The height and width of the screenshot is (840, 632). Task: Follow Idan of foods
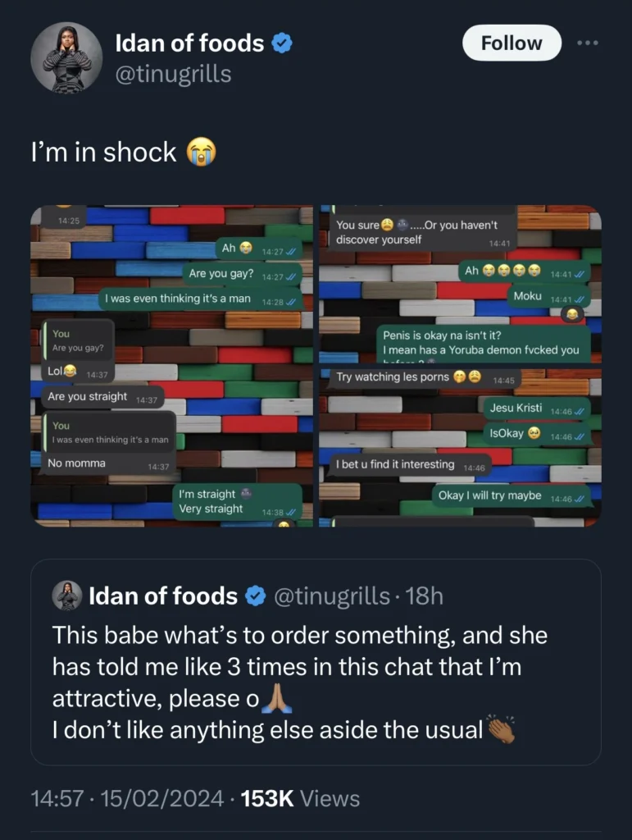tap(512, 43)
